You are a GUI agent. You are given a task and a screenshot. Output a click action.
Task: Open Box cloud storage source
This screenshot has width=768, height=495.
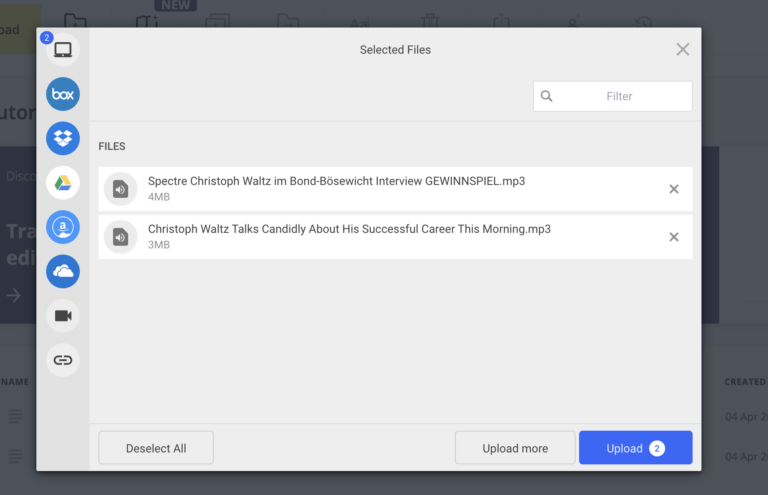(x=63, y=94)
